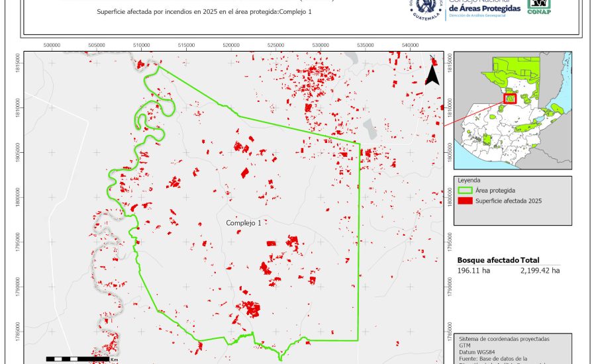Viewport: 596px width, 364px height.
Task: Click the Complejo 1 map label
Action: click(243, 223)
